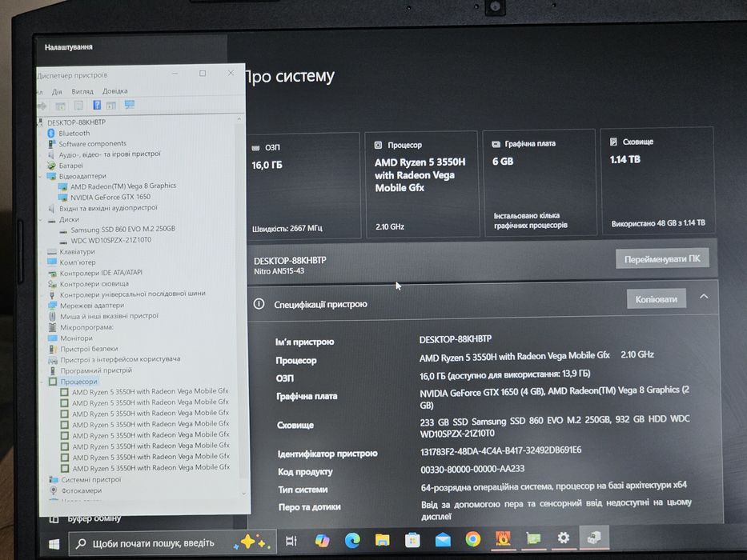Open the Довідка menu in Device Manager
This screenshot has width=747, height=560.
(114, 91)
